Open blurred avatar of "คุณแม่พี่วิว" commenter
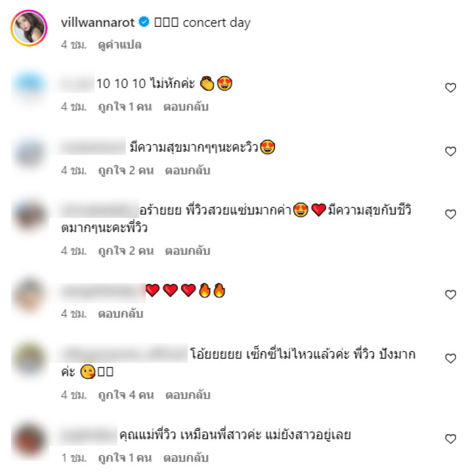 29,441
